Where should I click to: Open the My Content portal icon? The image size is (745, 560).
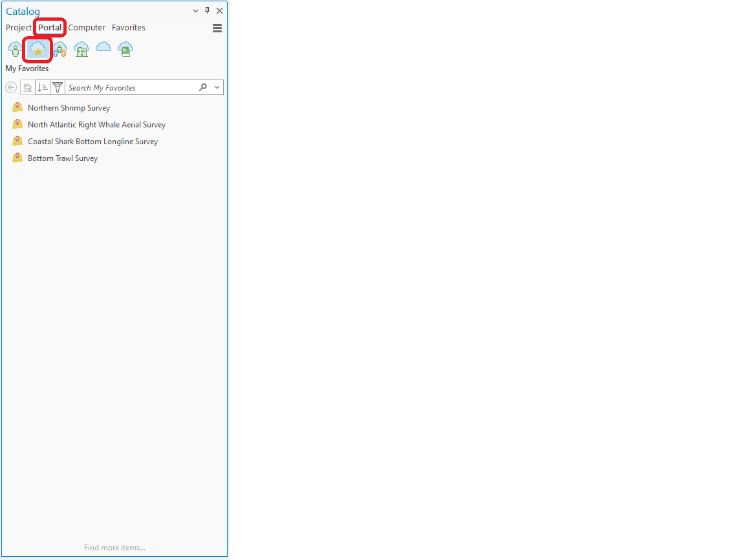16,49
